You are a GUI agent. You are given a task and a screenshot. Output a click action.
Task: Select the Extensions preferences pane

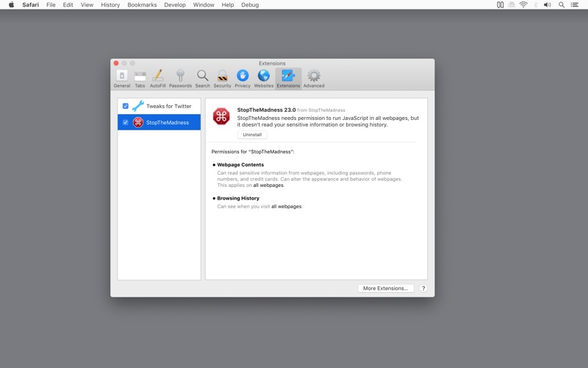click(x=288, y=79)
